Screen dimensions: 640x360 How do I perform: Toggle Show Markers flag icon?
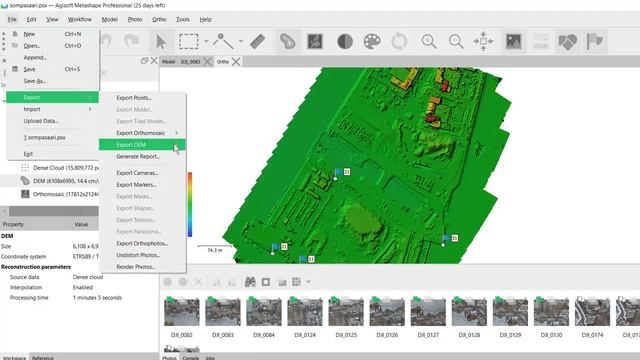click(x=595, y=41)
